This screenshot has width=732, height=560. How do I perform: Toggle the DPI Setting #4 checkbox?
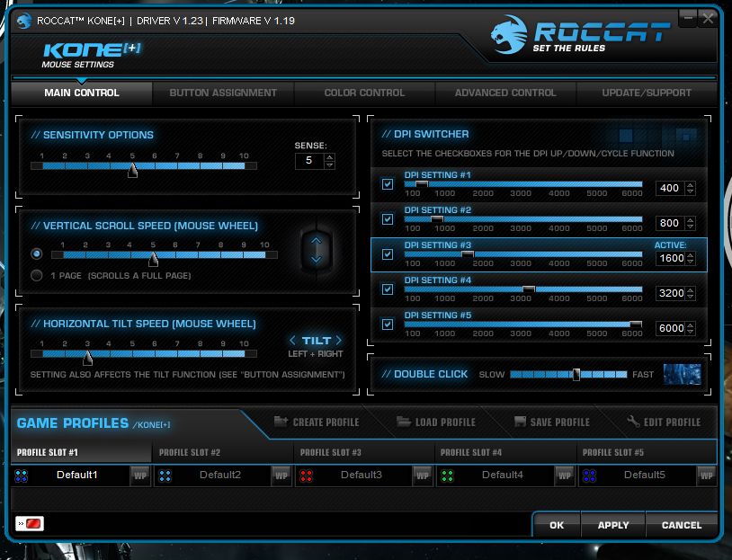point(388,289)
